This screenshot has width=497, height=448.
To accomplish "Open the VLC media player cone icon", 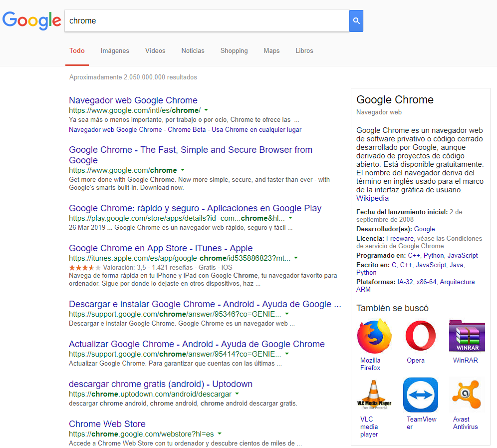I will [374, 395].
